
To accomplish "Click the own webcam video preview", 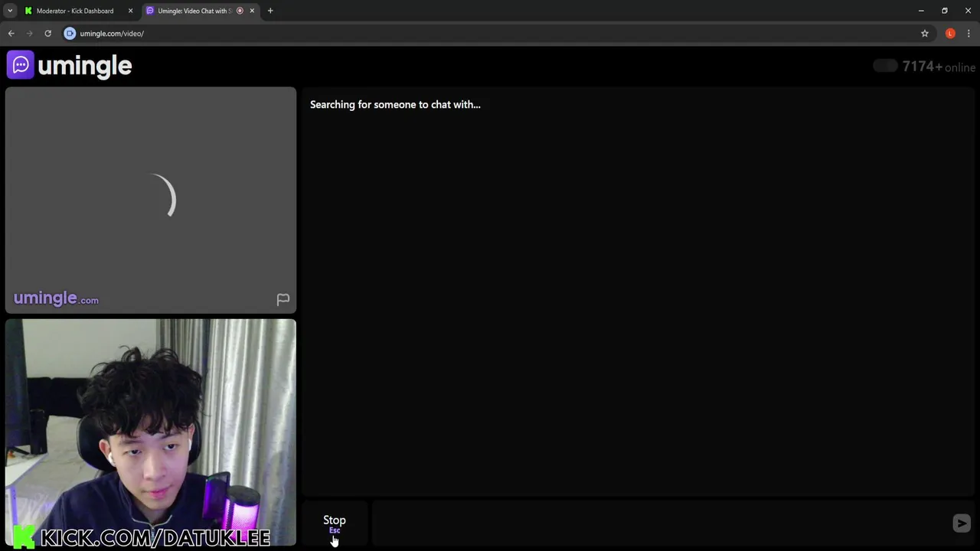I will point(151,432).
